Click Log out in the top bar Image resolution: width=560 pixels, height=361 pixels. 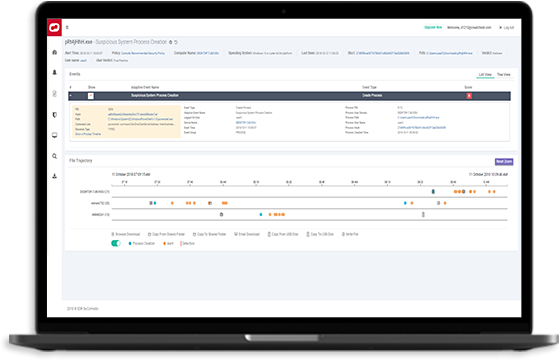click(506, 27)
